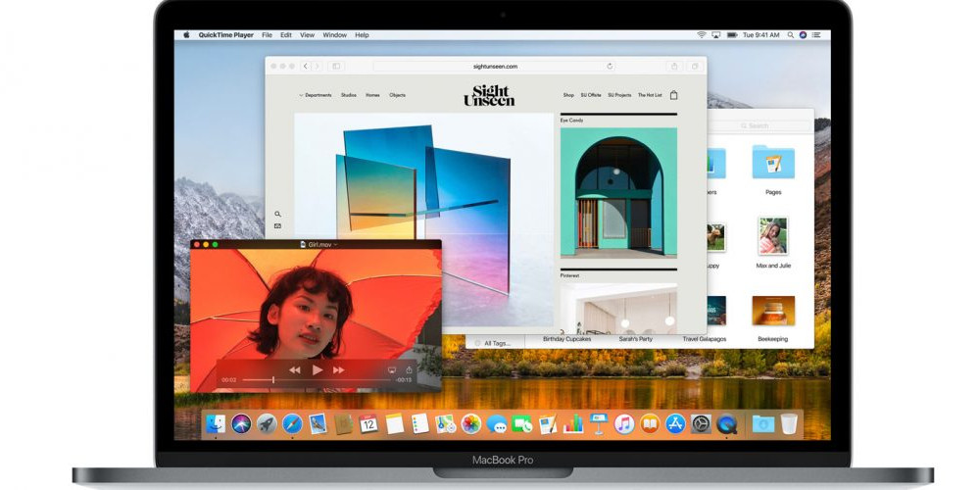Open the File menu in the menu bar
Viewport: 980px width, 490px height.
[x=267, y=35]
